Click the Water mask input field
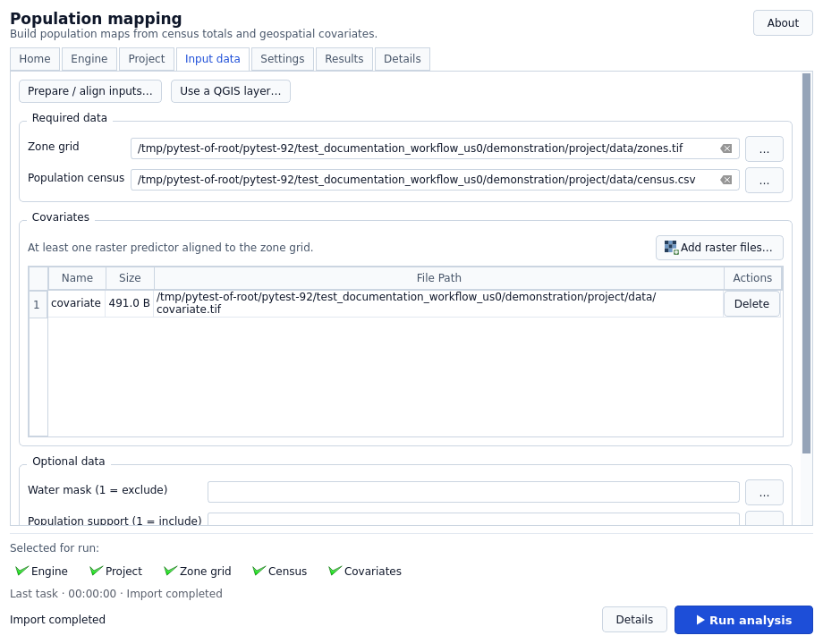The image size is (823, 644). click(473, 492)
